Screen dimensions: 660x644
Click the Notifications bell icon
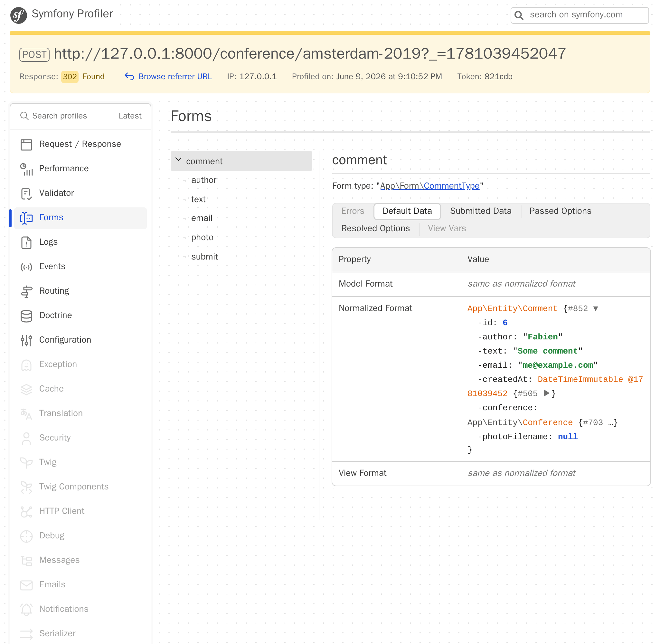click(26, 610)
